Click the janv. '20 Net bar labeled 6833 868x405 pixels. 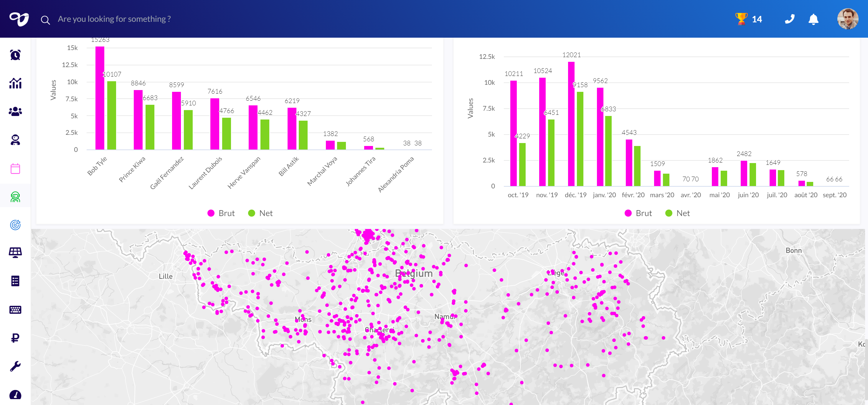(x=608, y=151)
